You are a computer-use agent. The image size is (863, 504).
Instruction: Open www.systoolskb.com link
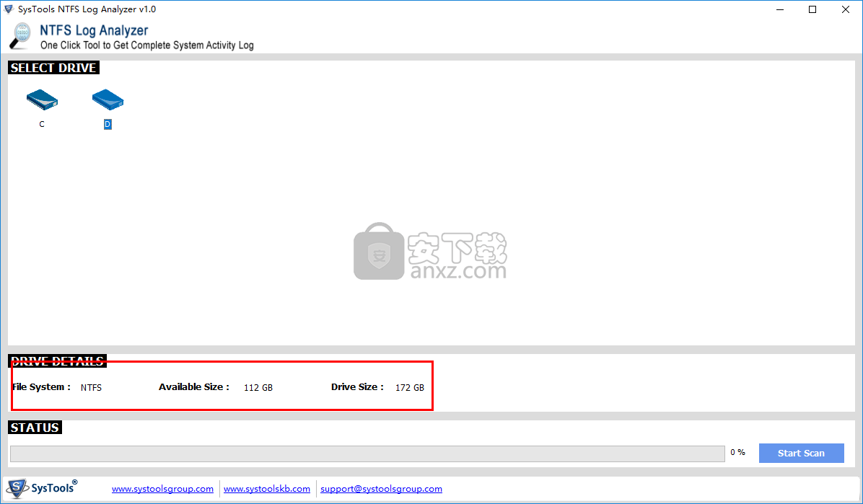pos(267,489)
